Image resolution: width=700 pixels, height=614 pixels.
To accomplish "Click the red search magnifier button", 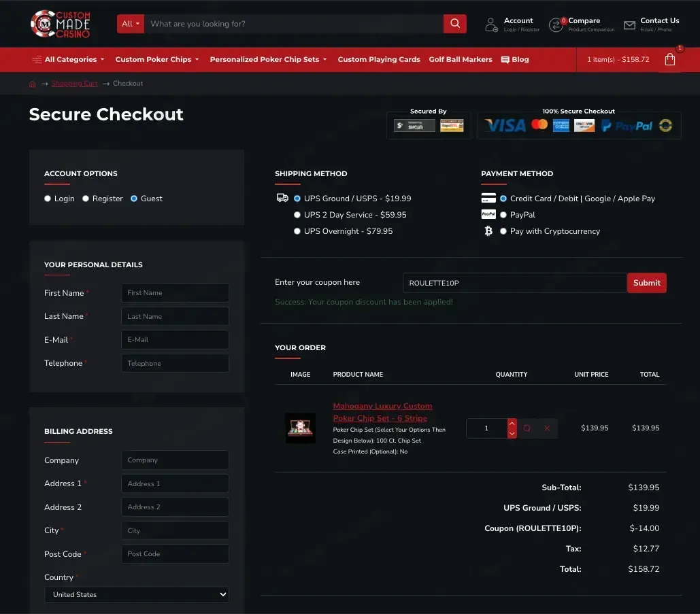I will (x=455, y=24).
